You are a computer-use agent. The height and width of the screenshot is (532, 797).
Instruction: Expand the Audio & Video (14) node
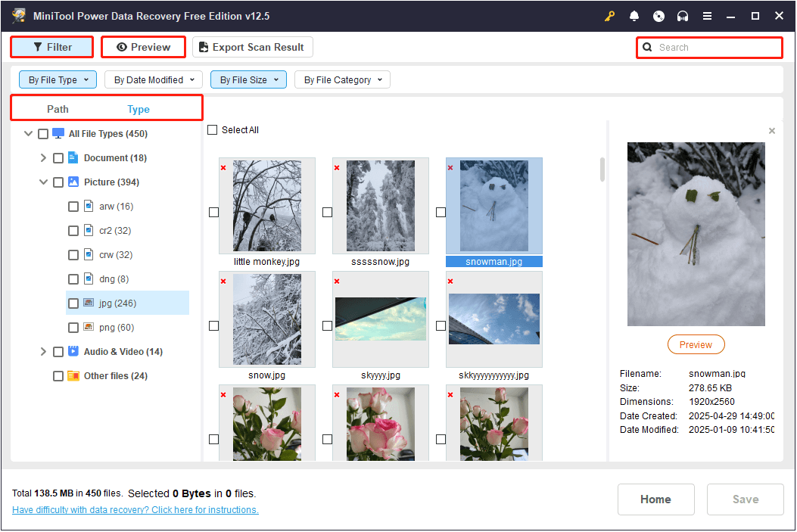coord(43,351)
